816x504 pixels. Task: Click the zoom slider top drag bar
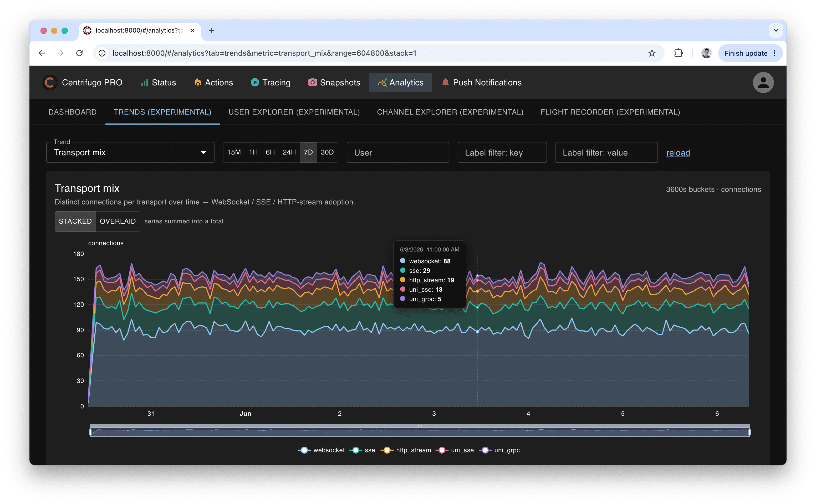pyautogui.click(x=420, y=426)
